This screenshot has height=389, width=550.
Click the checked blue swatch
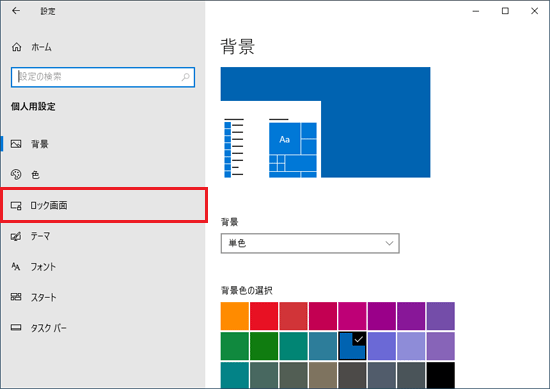point(352,346)
